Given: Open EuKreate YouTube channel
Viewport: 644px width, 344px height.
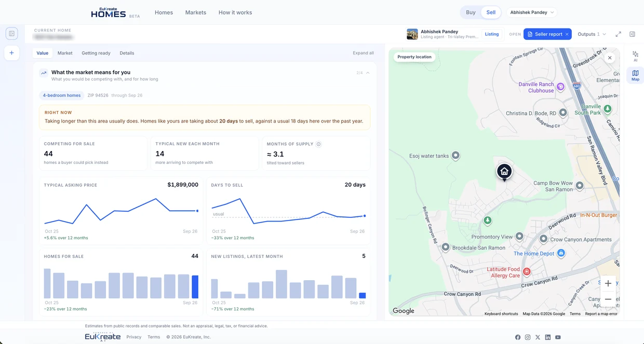Looking at the screenshot, I should [558, 337].
